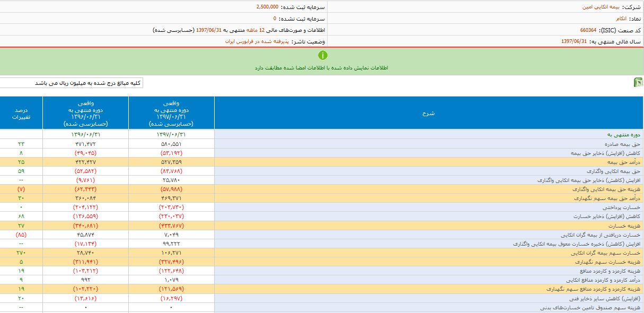Click the registered capital value 2,500,000
Screen dimensions: 644x313
(x=270, y=7)
